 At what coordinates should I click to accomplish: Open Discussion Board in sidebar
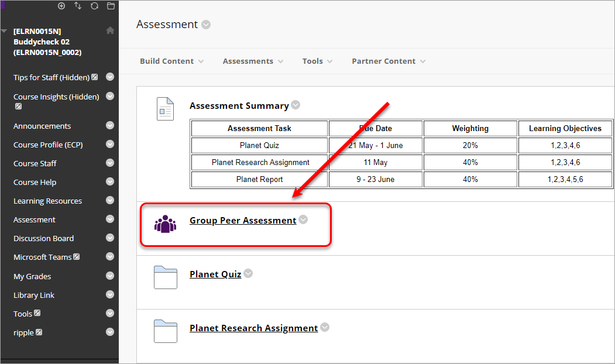pyautogui.click(x=43, y=239)
